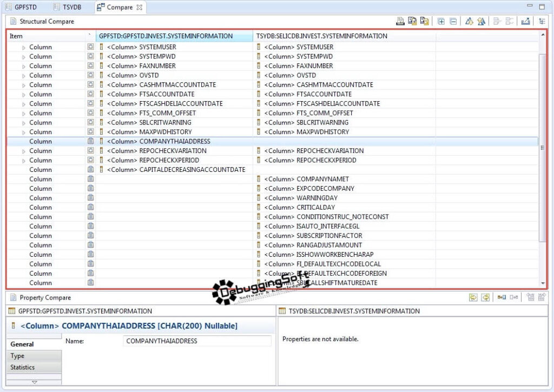Select the Compare editor tab
The height and width of the screenshot is (392, 554).
[120, 7]
